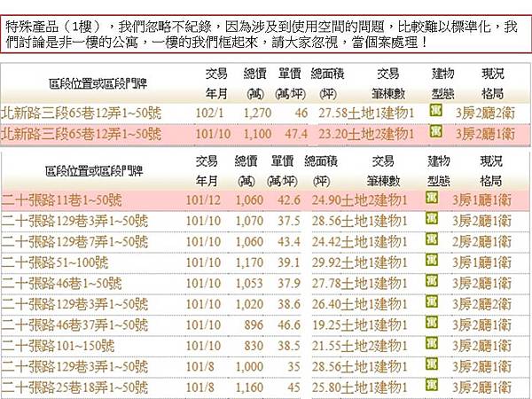This screenshot has width=532, height=399.
Task: Select the 1,053 total price cell
Action: 249,284
